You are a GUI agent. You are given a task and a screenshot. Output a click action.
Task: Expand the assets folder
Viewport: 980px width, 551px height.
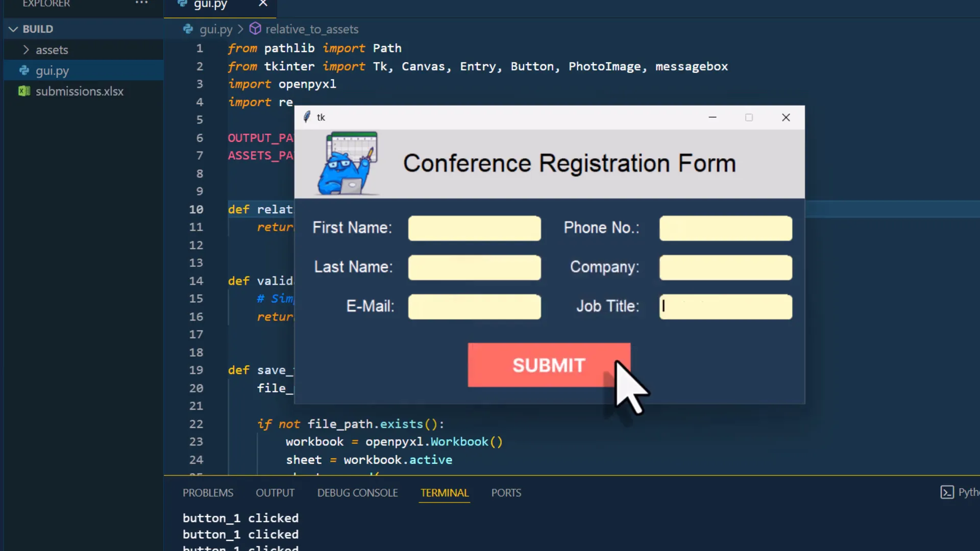tap(26, 50)
